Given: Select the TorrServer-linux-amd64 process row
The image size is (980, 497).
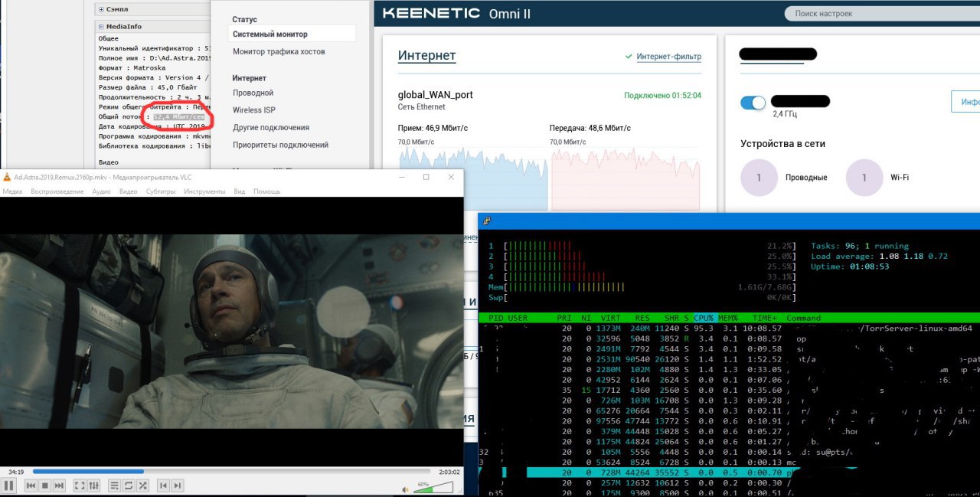Looking at the screenshot, I should [x=729, y=329].
